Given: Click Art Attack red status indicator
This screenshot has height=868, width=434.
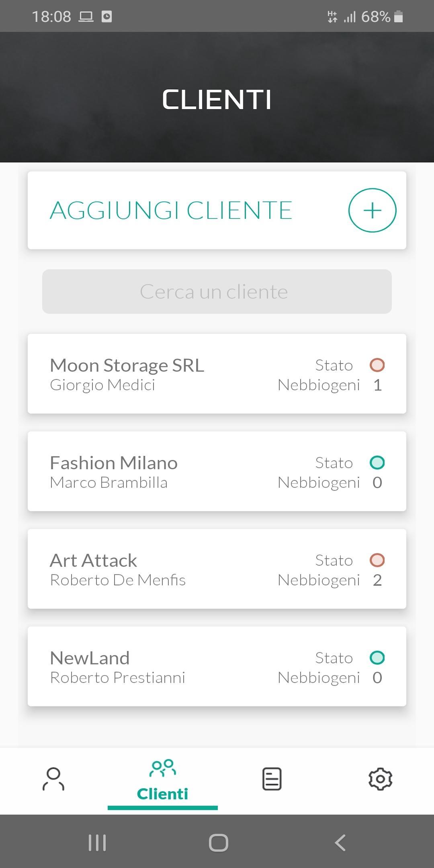Looking at the screenshot, I should coord(377,560).
